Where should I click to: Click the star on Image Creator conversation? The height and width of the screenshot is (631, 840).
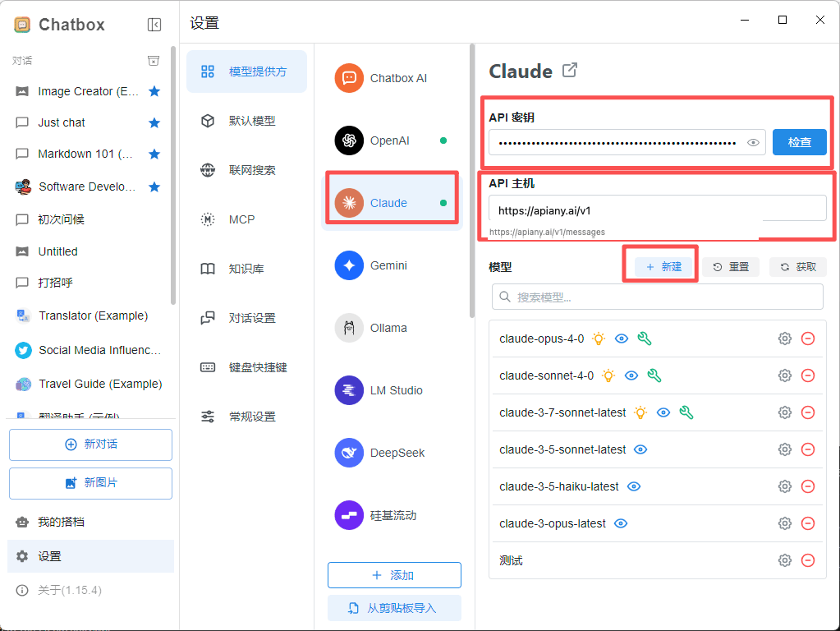click(x=154, y=91)
